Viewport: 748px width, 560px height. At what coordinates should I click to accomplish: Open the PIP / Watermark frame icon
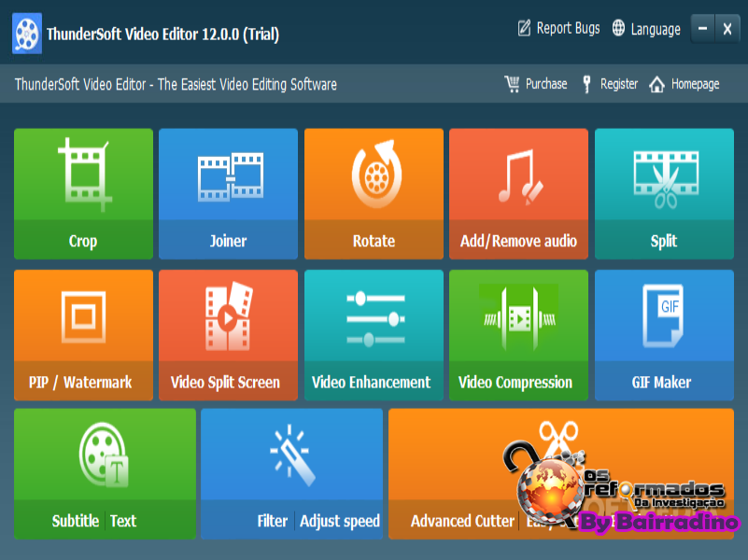click(x=83, y=317)
